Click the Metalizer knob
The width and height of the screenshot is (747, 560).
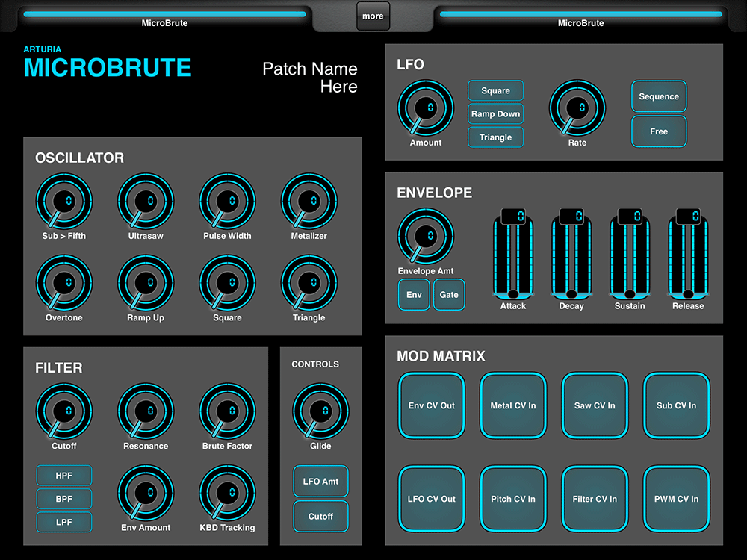[x=309, y=202]
